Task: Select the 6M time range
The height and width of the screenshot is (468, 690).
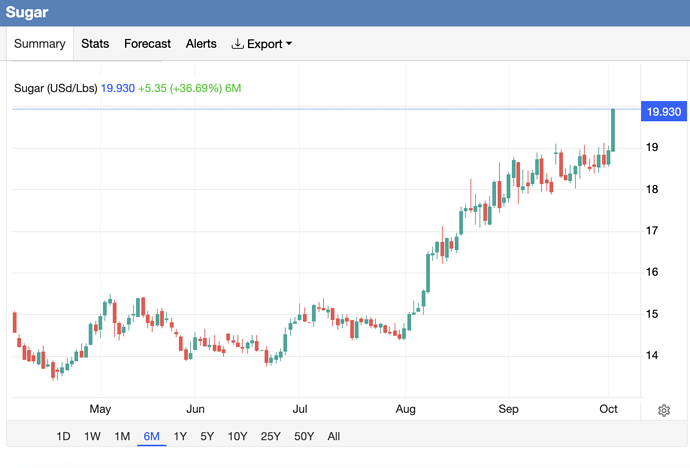Action: point(151,436)
